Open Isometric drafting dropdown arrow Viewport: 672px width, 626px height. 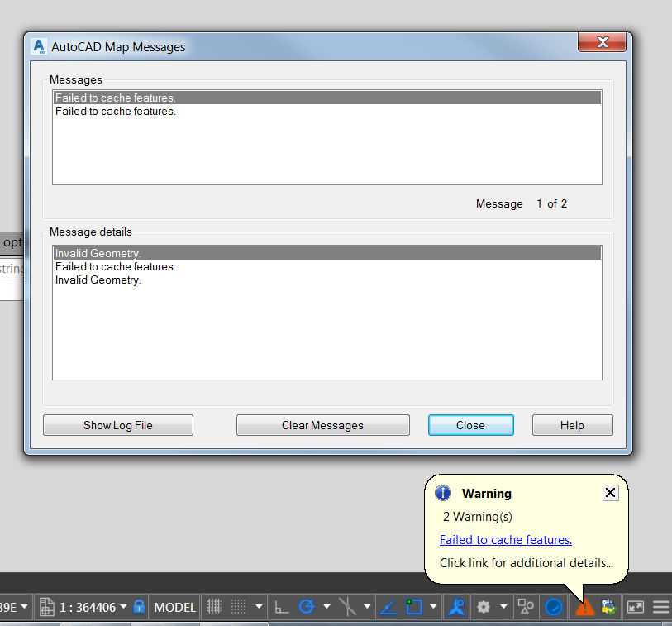click(367, 606)
